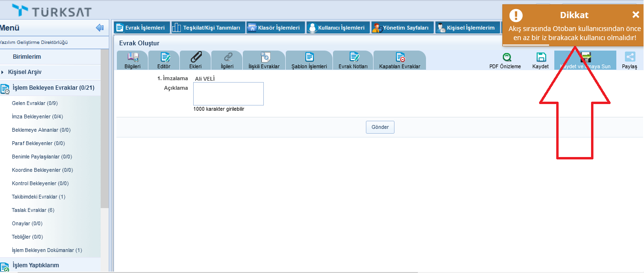Open İlişkili Evraklar icon

click(264, 58)
